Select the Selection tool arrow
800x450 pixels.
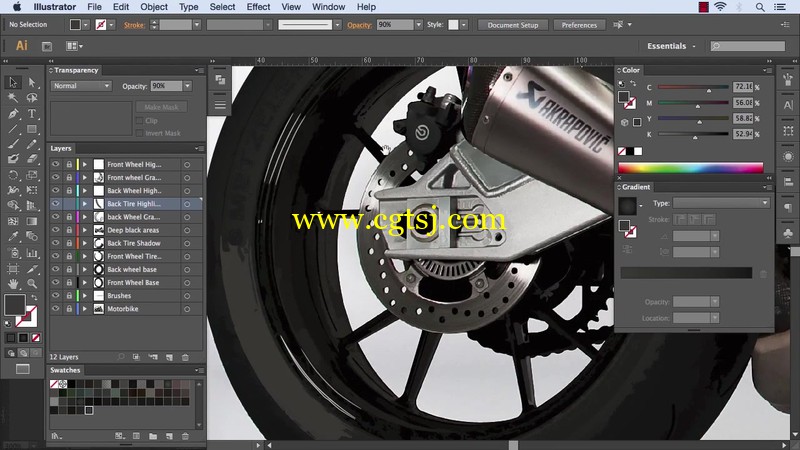(13, 82)
